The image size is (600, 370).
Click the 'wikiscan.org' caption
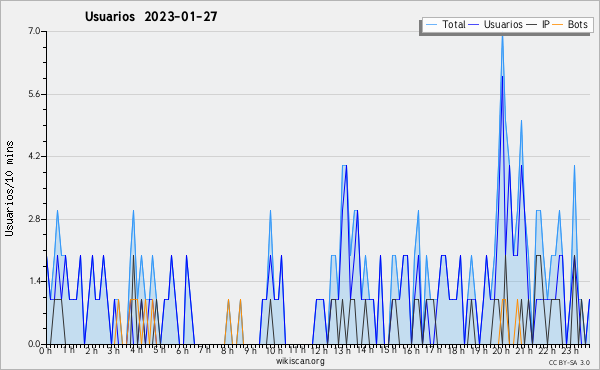300,361
